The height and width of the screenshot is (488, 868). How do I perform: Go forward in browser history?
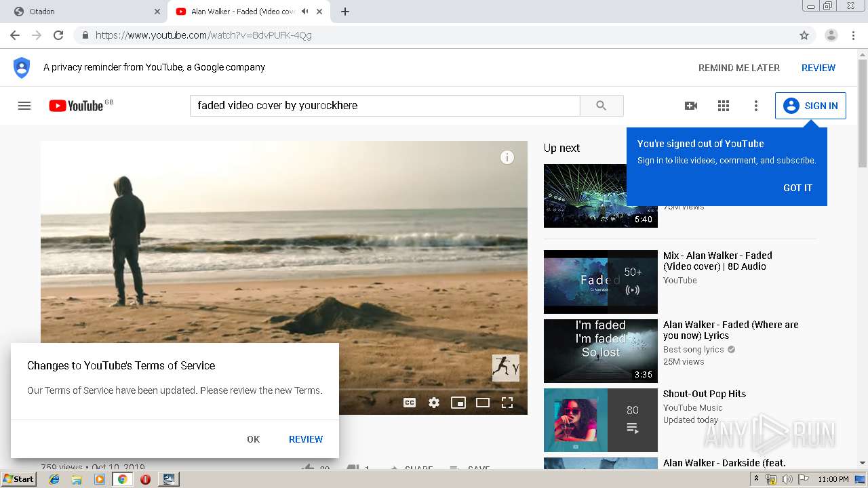37,35
